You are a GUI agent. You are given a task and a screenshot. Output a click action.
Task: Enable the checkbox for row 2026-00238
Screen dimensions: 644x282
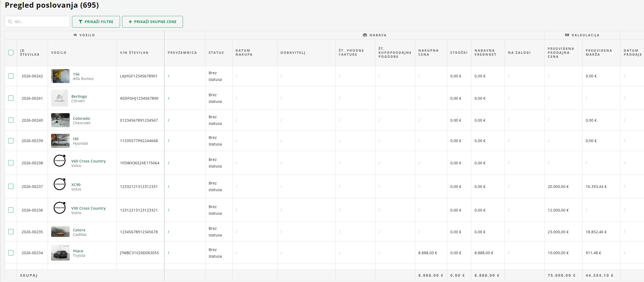tap(11, 163)
